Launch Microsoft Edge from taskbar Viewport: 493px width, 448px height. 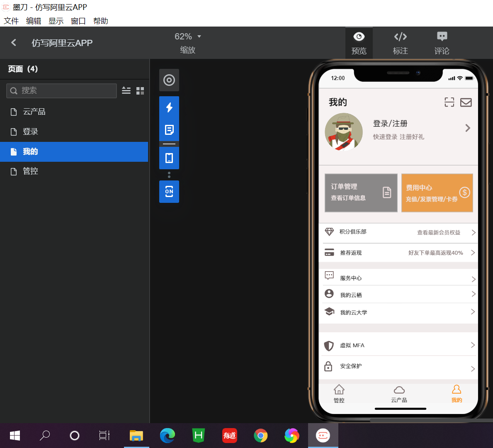pos(167,436)
